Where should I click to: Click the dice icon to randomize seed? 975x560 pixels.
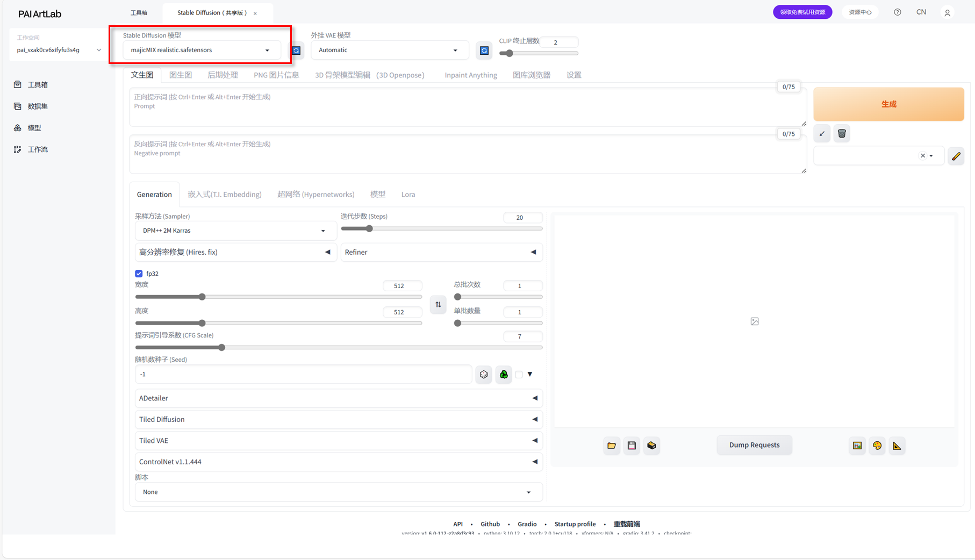484,375
